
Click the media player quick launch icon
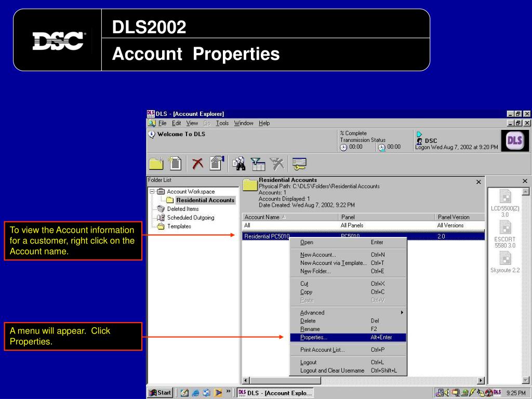218,393
